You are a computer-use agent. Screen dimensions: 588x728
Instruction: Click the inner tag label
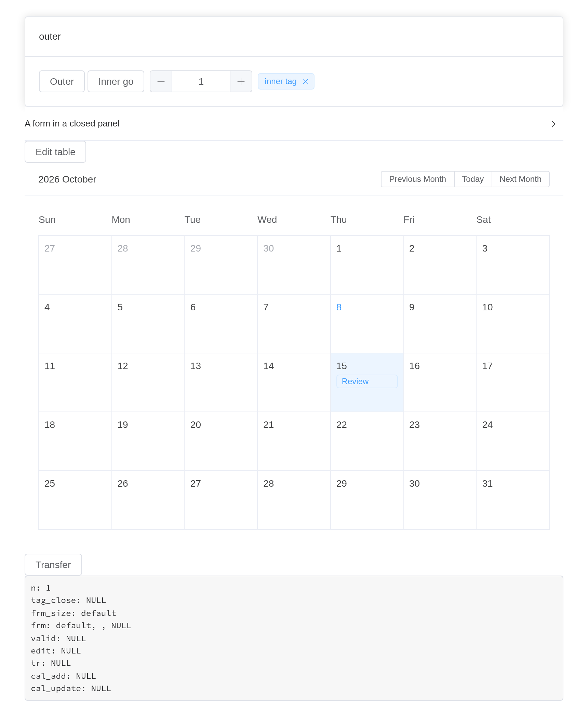coord(280,81)
